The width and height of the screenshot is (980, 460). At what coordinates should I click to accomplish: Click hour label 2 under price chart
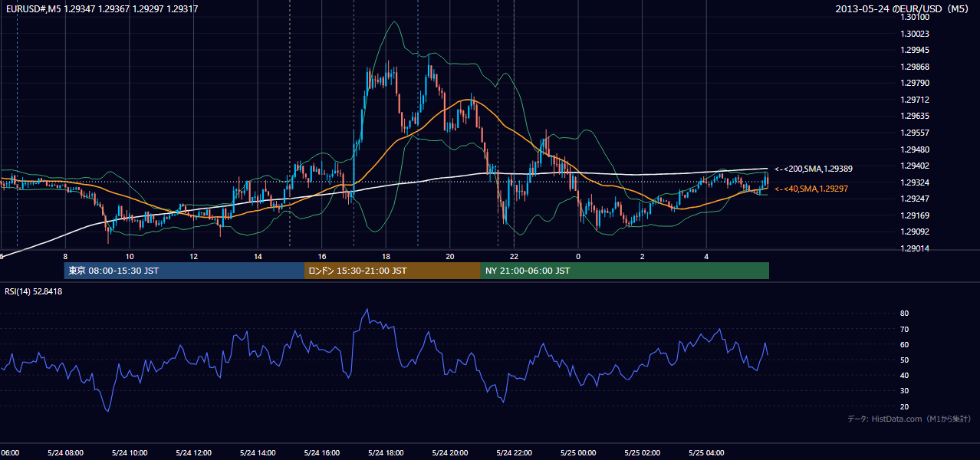643,256
